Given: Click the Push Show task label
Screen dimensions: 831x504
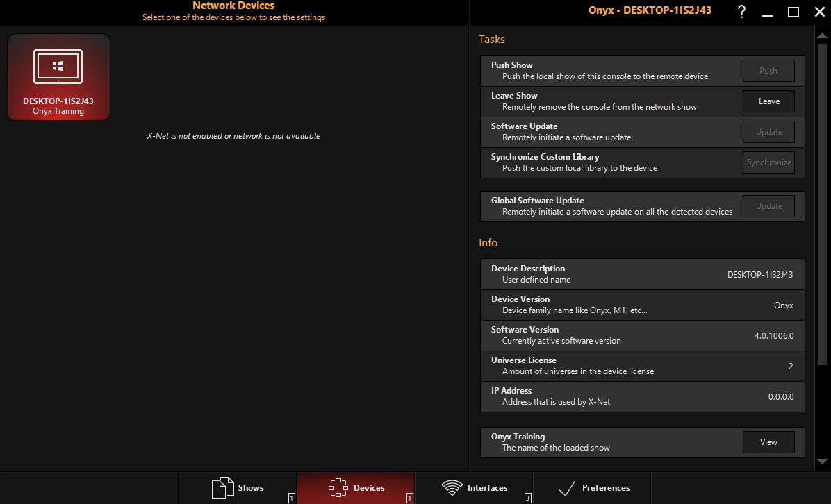Looking at the screenshot, I should pyautogui.click(x=512, y=65).
